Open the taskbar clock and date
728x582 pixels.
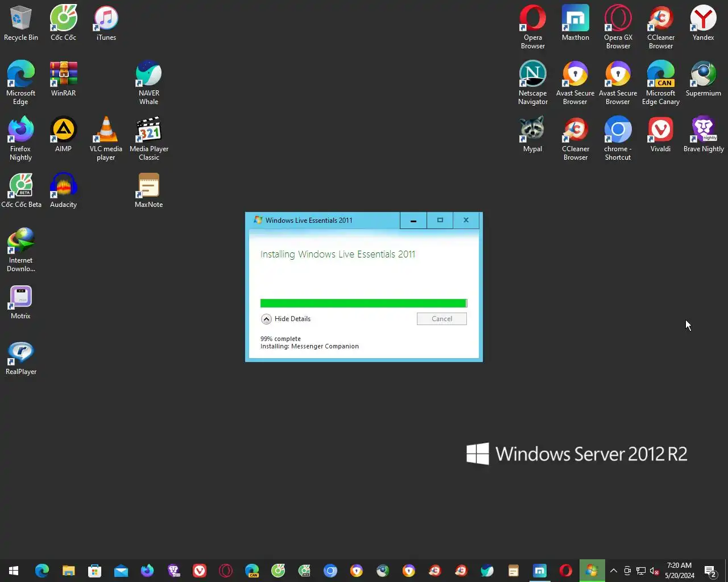(679, 571)
